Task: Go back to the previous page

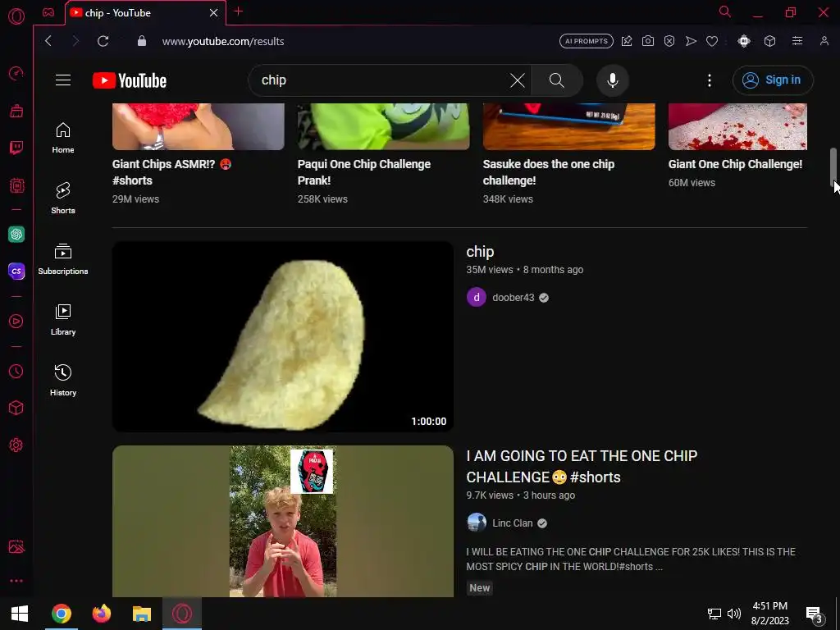Action: pyautogui.click(x=48, y=41)
